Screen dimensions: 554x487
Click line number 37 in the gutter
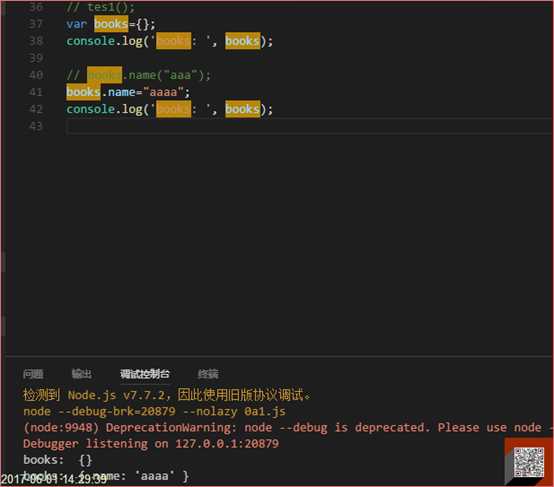click(36, 24)
